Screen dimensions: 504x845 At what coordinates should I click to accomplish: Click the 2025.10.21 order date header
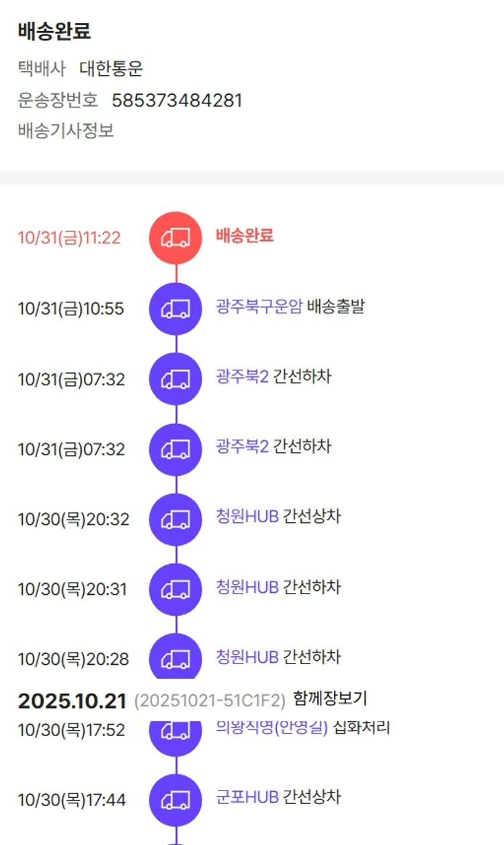(x=72, y=700)
